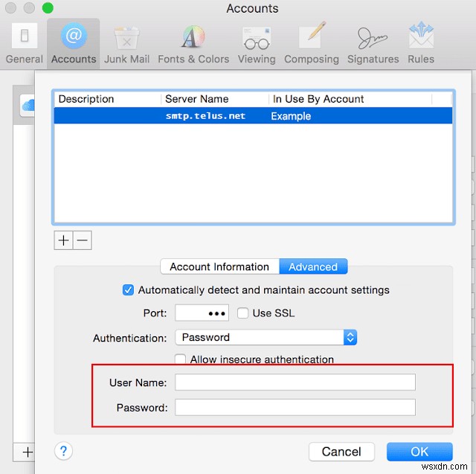Uncheck Automatically detect and maintain account settings

(128, 289)
